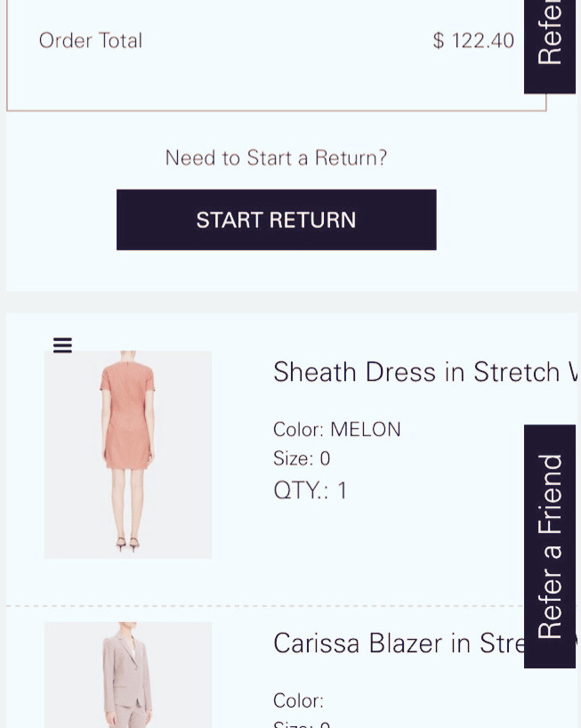Click the Color: MELON text for the dress
The image size is (581, 728).
(337, 430)
